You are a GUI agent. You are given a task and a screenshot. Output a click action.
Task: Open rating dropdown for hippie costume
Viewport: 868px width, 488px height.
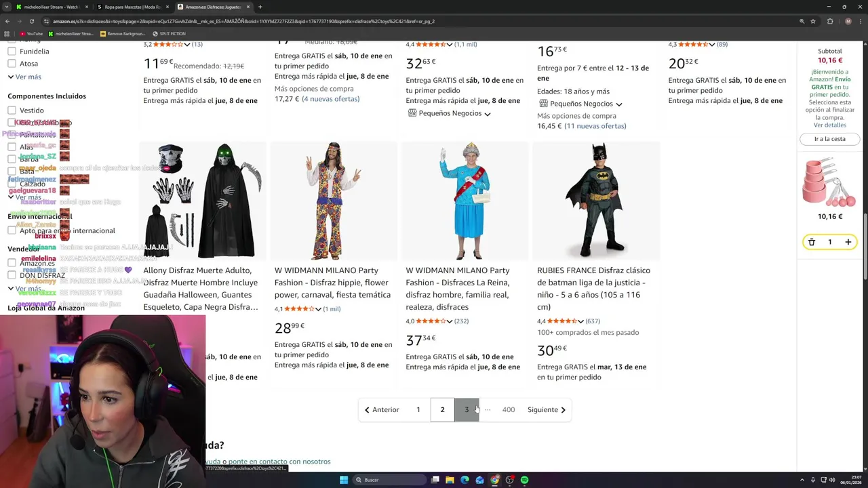point(318,309)
